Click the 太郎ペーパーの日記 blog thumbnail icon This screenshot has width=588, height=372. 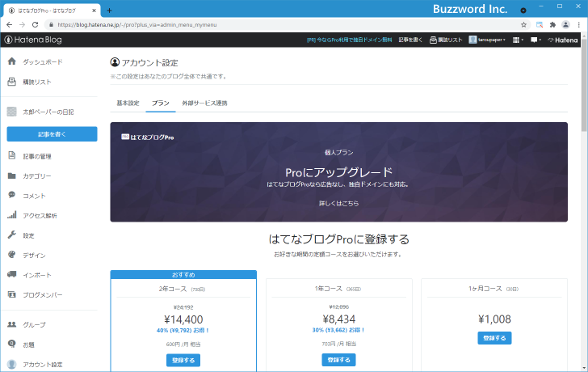tap(12, 112)
